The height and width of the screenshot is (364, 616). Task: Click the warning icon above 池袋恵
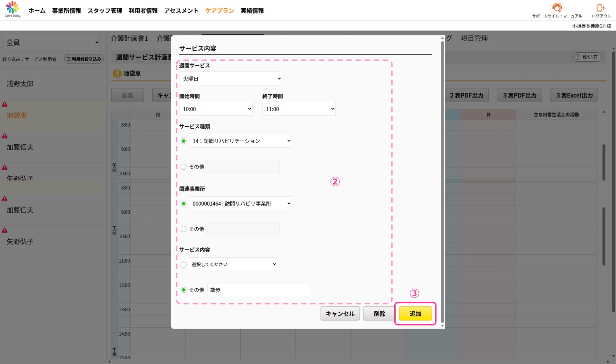pos(5,104)
